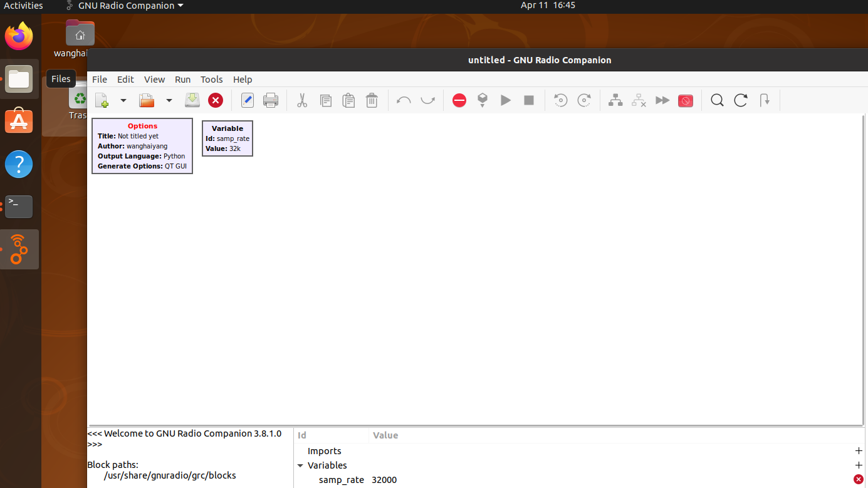Screen dimensions: 868x488
Task: Open the Run menu
Action: [182, 80]
